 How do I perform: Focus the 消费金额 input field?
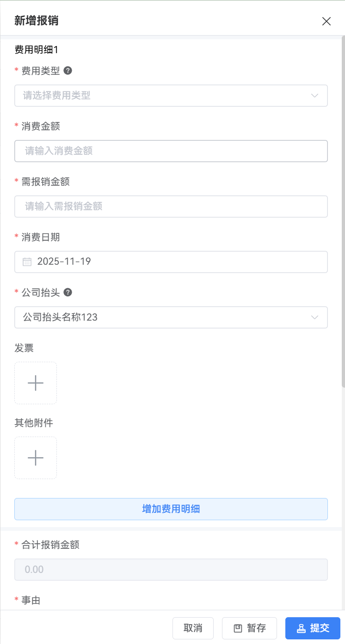point(171,151)
